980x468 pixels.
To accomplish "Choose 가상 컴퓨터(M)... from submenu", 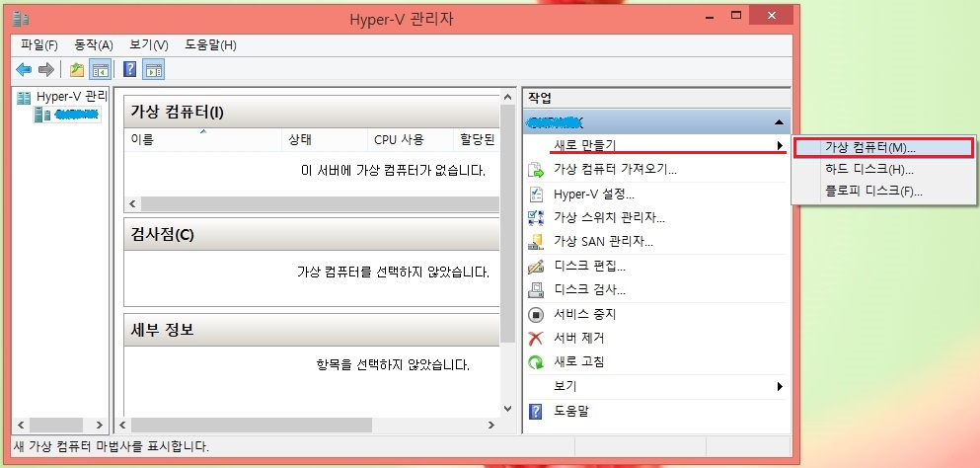I will [883, 148].
